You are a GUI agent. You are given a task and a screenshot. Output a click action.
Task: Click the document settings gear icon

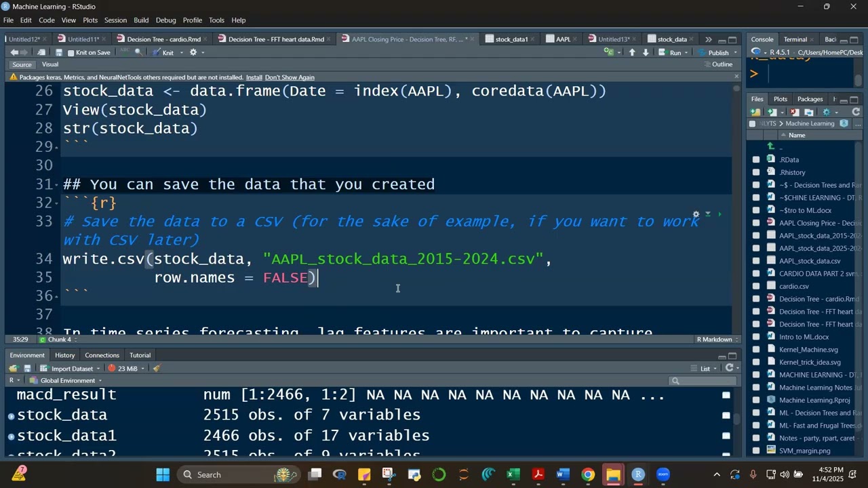(193, 52)
